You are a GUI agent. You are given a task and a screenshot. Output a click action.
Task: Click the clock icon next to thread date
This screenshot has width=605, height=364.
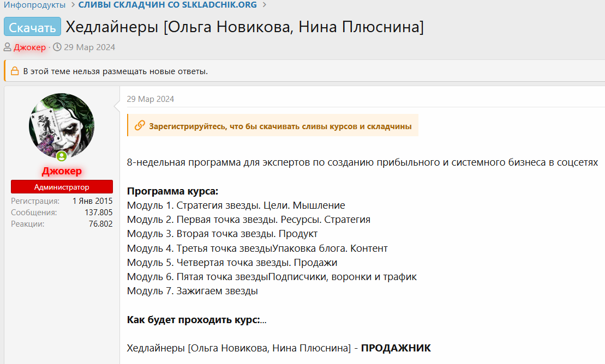click(57, 47)
